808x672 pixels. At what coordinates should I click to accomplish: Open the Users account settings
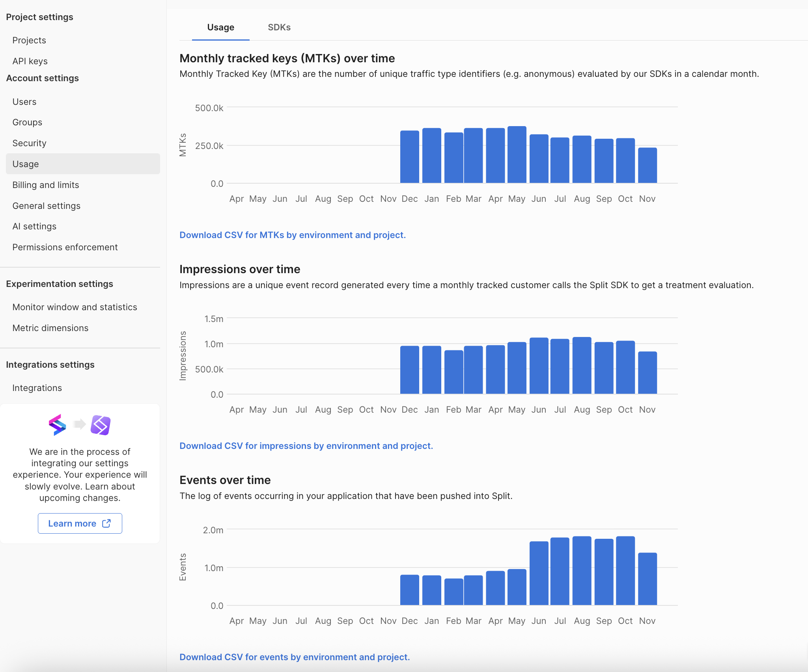point(24,102)
